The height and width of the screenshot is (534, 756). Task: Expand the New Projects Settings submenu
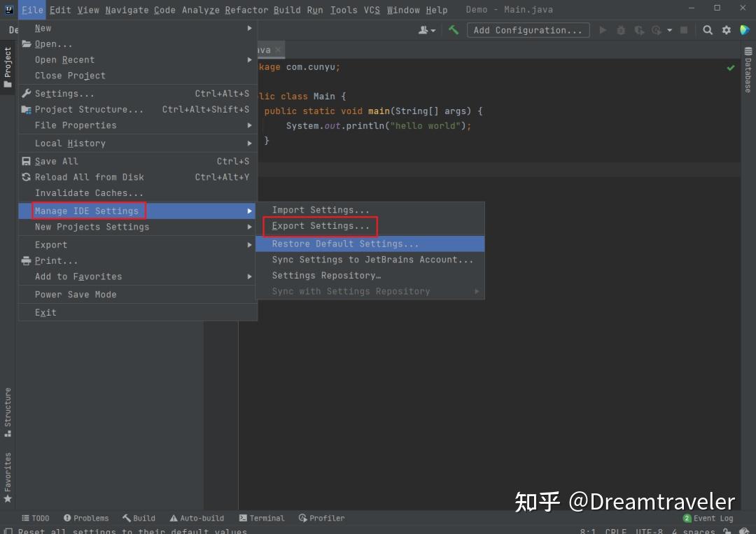pyautogui.click(x=137, y=227)
